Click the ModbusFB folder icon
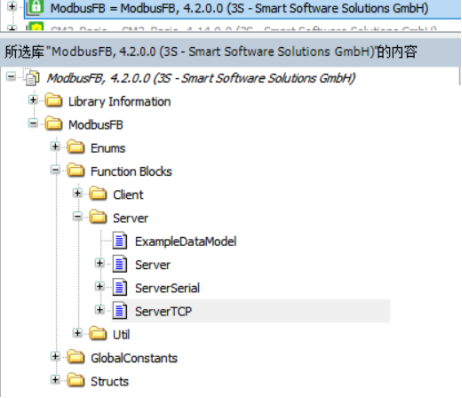The width and height of the screenshot is (462, 398). tap(54, 124)
